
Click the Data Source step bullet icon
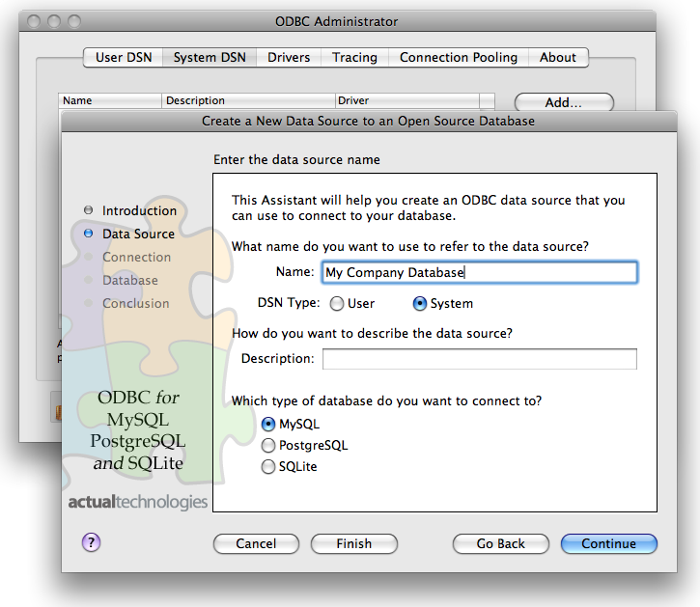[89, 234]
